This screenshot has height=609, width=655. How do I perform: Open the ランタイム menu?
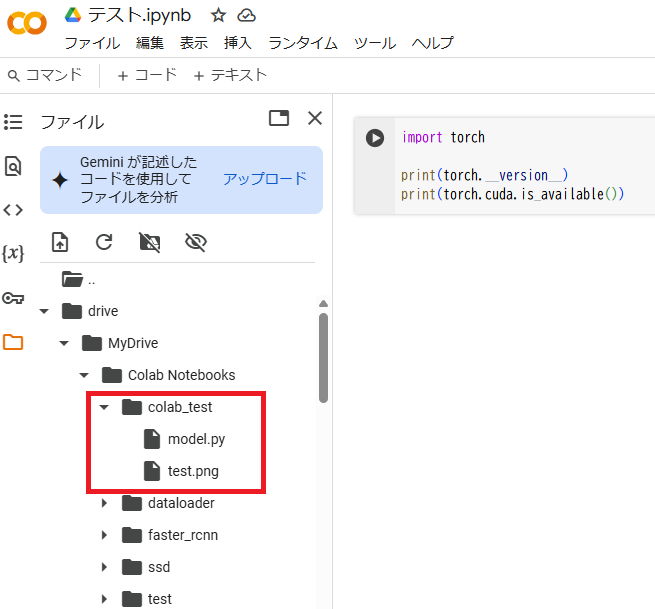pyautogui.click(x=303, y=43)
